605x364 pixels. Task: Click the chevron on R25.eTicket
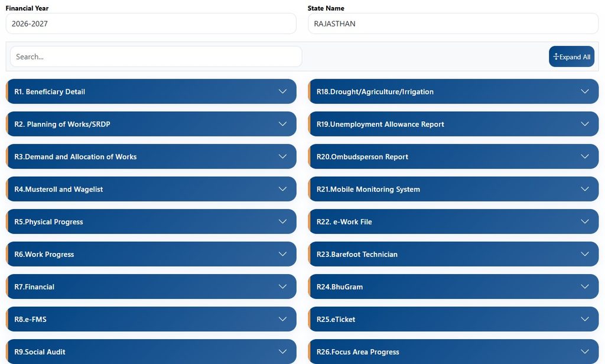[585, 319]
